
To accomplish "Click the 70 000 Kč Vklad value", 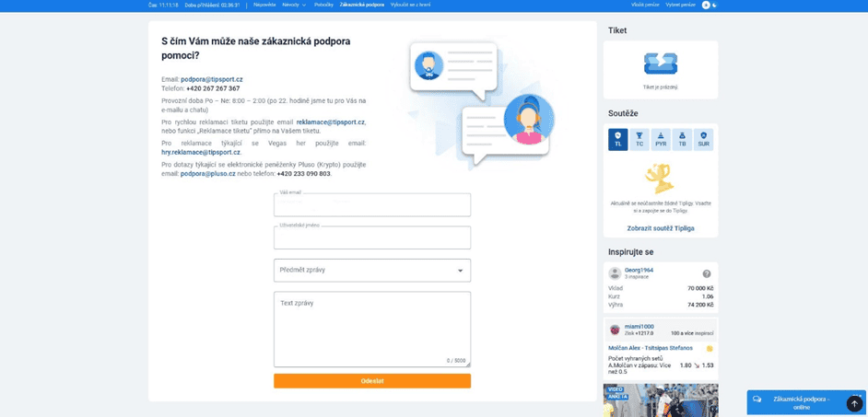I will coord(700,288).
